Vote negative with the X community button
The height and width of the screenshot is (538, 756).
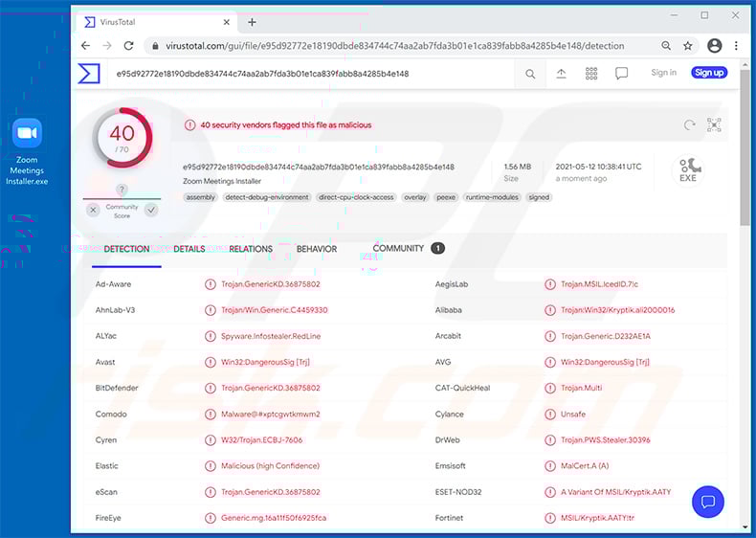pyautogui.click(x=93, y=210)
